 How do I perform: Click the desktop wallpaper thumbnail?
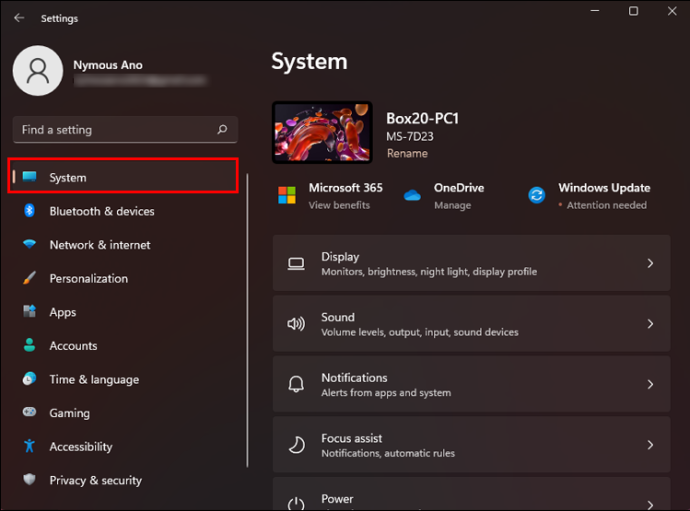pos(322,132)
